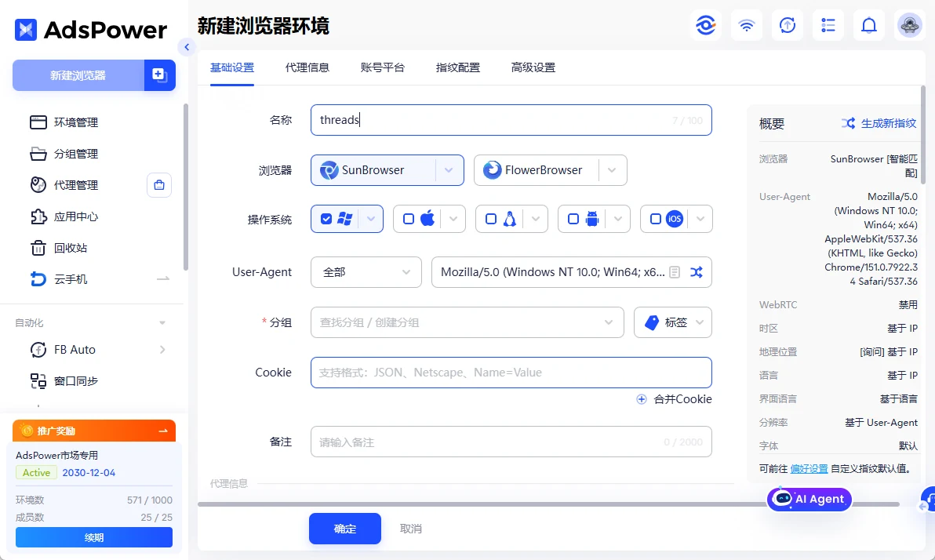Image resolution: width=935 pixels, height=560 pixels.
Task: Check the macOS operating system checkbox
Action: point(409,219)
